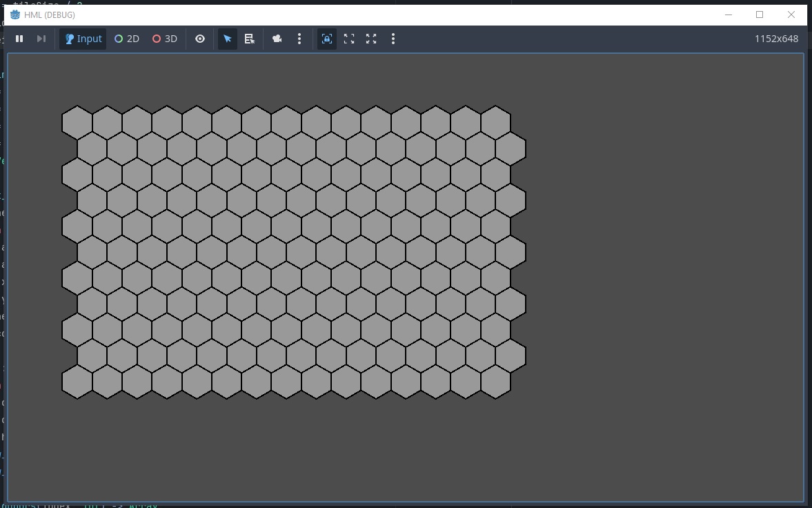Click the HML (DEBUG) window title
This screenshot has height=508, width=812.
(x=50, y=15)
